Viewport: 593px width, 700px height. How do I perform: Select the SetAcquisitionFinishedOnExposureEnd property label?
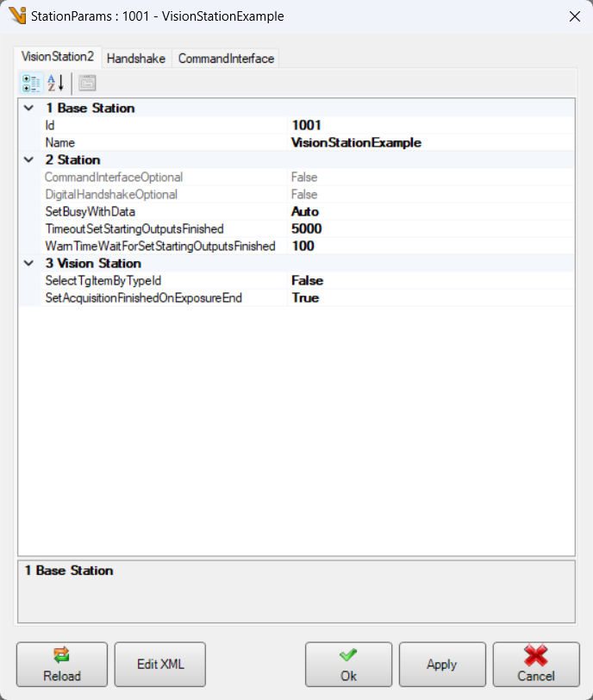[x=144, y=297]
